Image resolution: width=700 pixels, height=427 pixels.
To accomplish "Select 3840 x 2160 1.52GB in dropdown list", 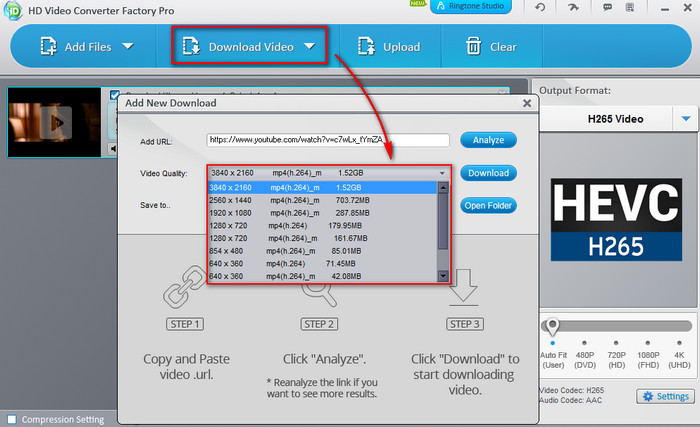I will pos(323,188).
